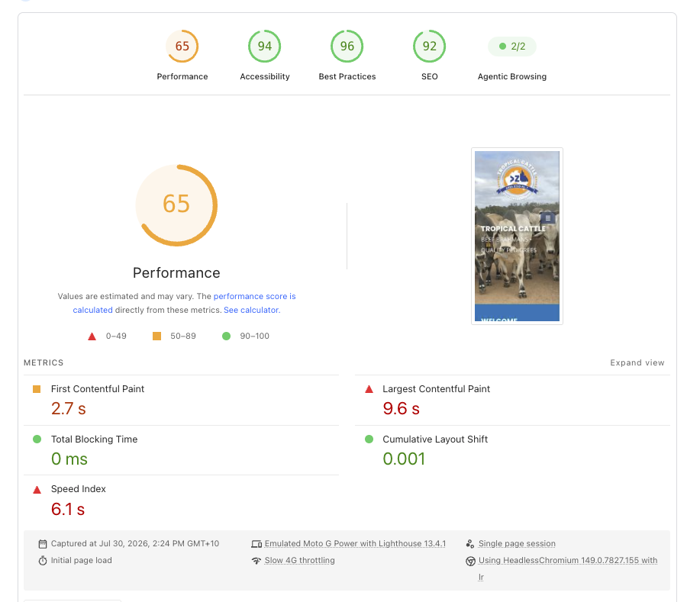Click the 0.001 value
Screen dimensions: 700x602
click(x=404, y=459)
